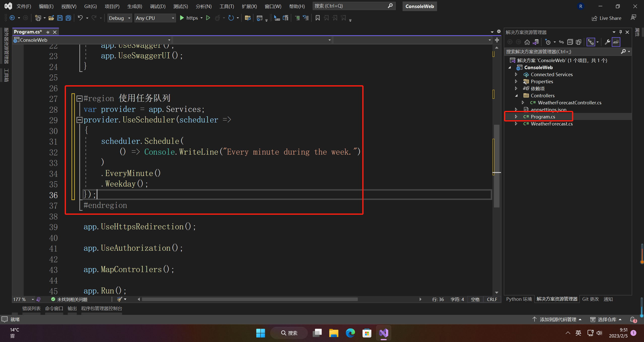644x342 pixels.
Task: Open Properties via the wrench icon
Action: pos(607,42)
